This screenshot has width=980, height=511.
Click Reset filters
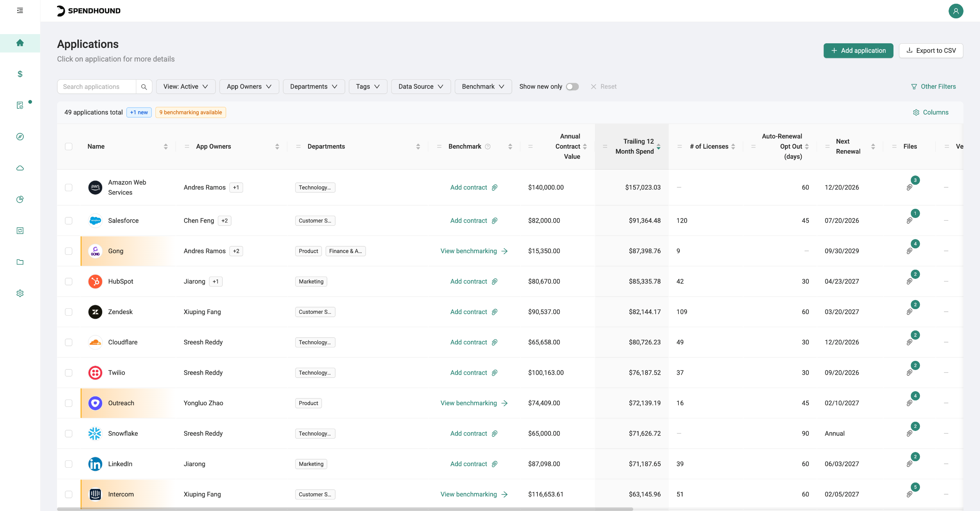click(x=604, y=87)
